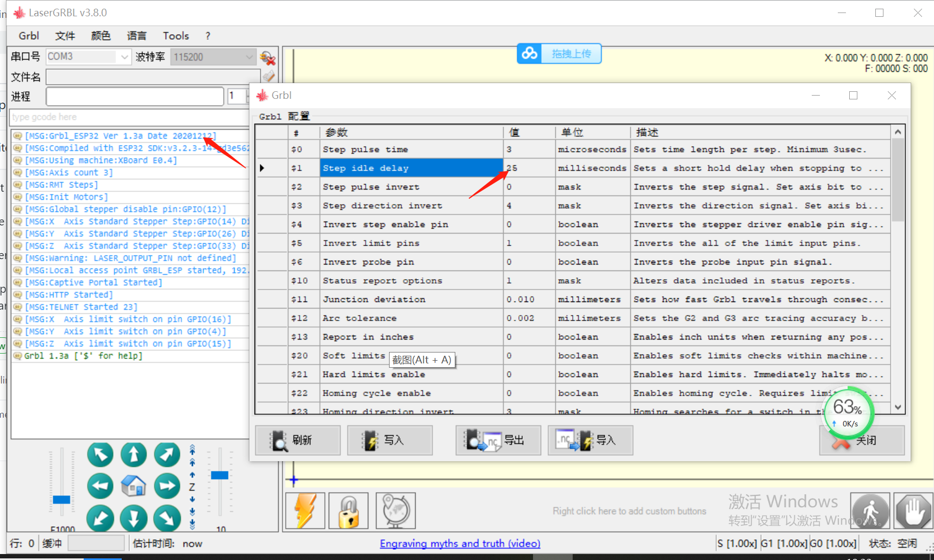Image resolution: width=934 pixels, height=560 pixels.
Task: Jog down with the down arrow button
Action: tap(134, 518)
